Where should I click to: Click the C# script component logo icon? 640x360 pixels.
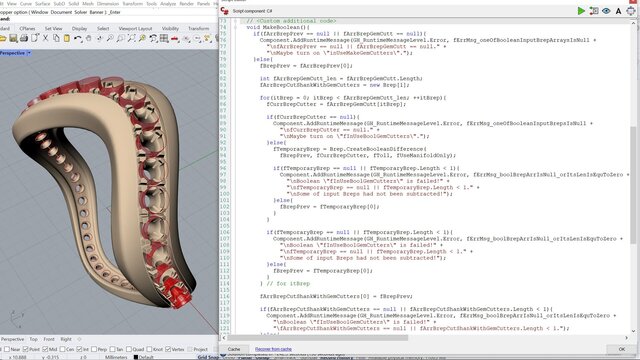pyautogui.click(x=224, y=11)
